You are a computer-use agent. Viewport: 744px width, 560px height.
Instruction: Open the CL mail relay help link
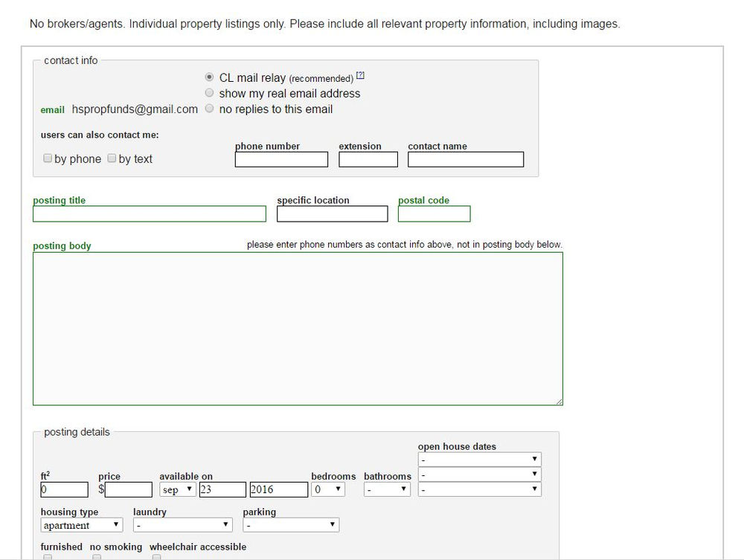(360, 74)
